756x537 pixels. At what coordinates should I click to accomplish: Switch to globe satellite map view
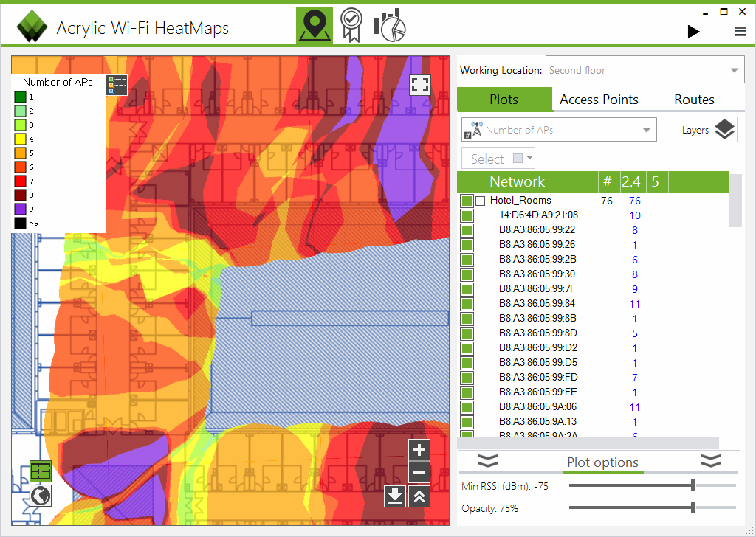41,496
